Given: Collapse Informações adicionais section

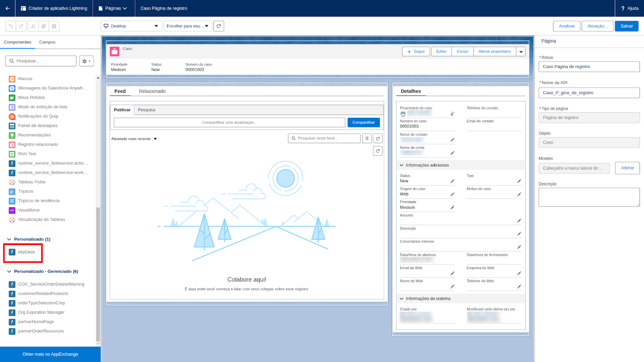Looking at the screenshot, I should pos(402,165).
